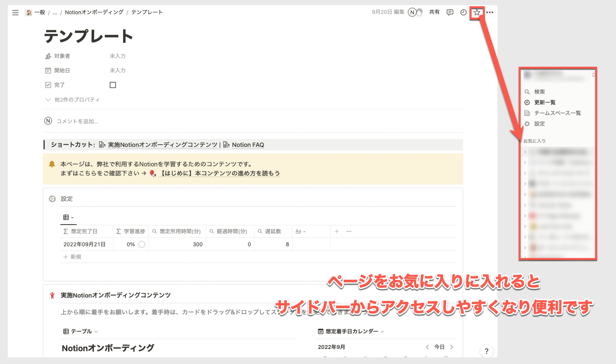Screen dimensions: 616x364
Task: Click the お気に入り section label in sidebar
Action: coord(534,141)
